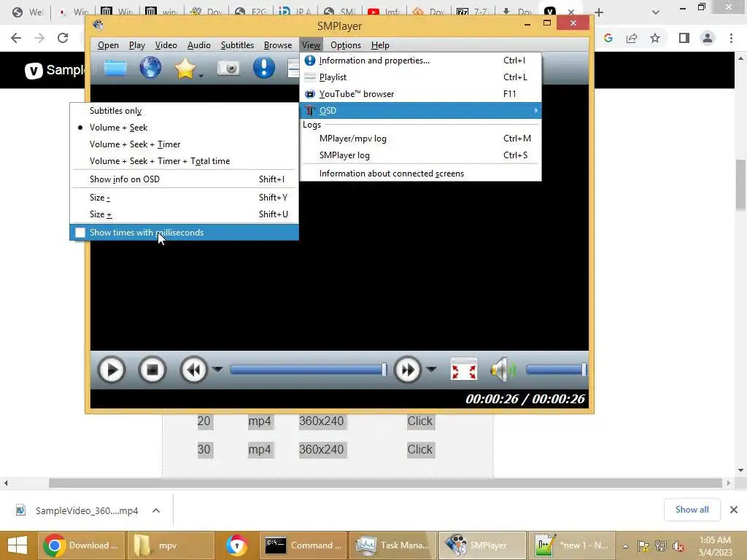Show hidden tray icons arrow
Screen dimensions: 747x560
pyautogui.click(x=625, y=545)
